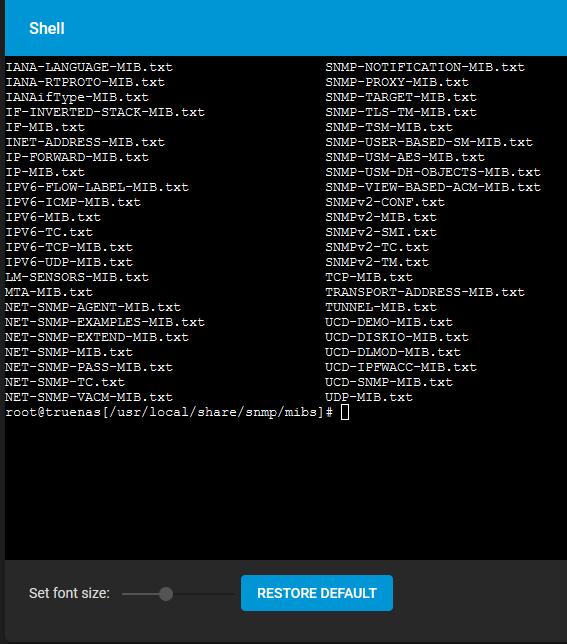Click the Shell page title
Viewport: 567px width, 644px height.
(47, 28)
